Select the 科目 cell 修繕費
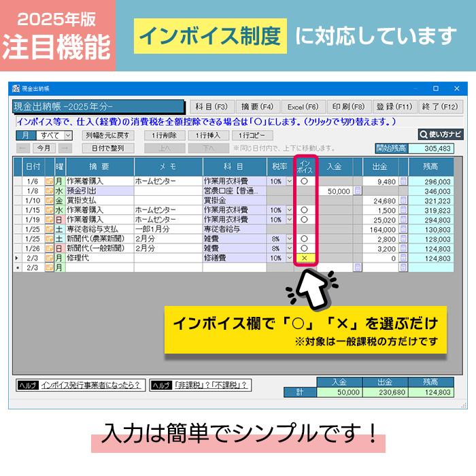476x476 pixels. click(x=235, y=258)
